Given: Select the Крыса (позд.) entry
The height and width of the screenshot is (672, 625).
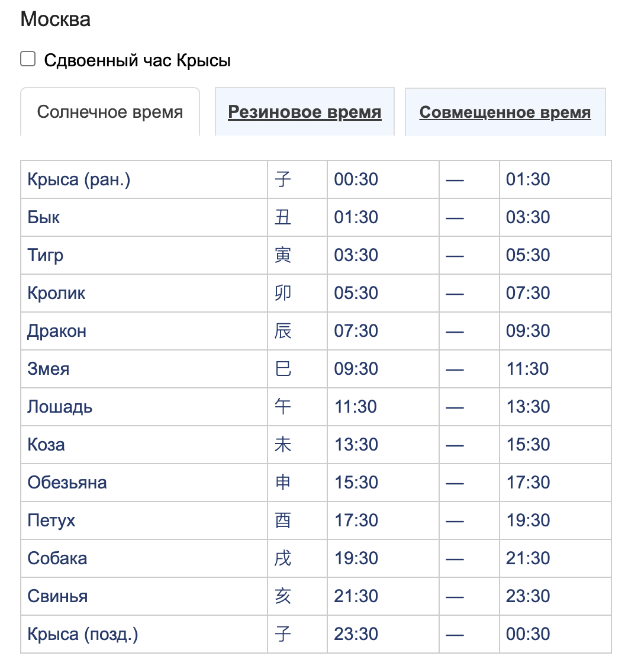Looking at the screenshot, I should [x=81, y=634].
